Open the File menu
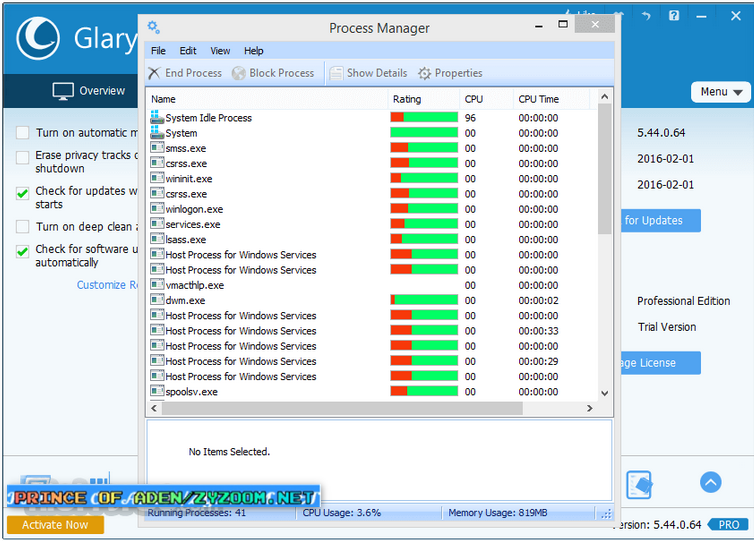Image resolution: width=754 pixels, height=541 pixels. [158, 50]
